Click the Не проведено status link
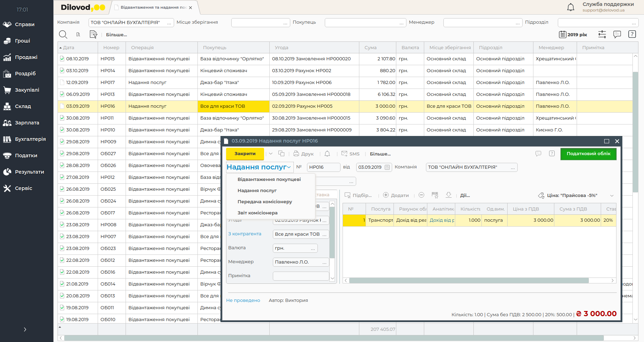 pos(243,301)
